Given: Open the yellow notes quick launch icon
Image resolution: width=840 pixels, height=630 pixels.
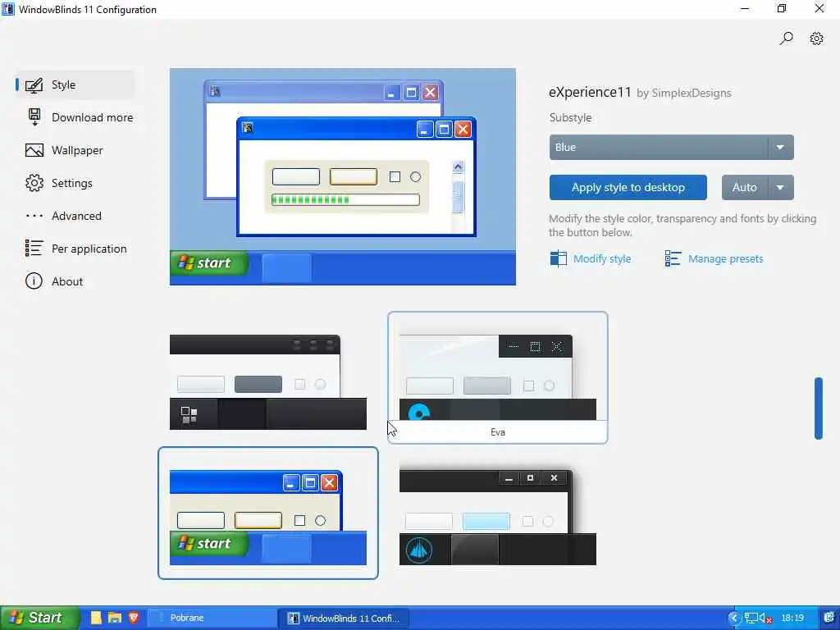Looking at the screenshot, I should click(x=96, y=618).
